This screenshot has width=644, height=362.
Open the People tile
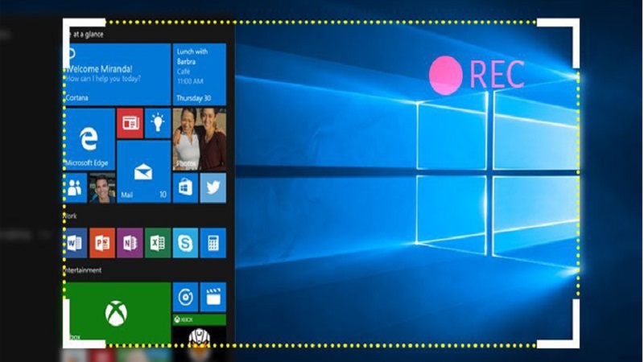[x=75, y=188]
